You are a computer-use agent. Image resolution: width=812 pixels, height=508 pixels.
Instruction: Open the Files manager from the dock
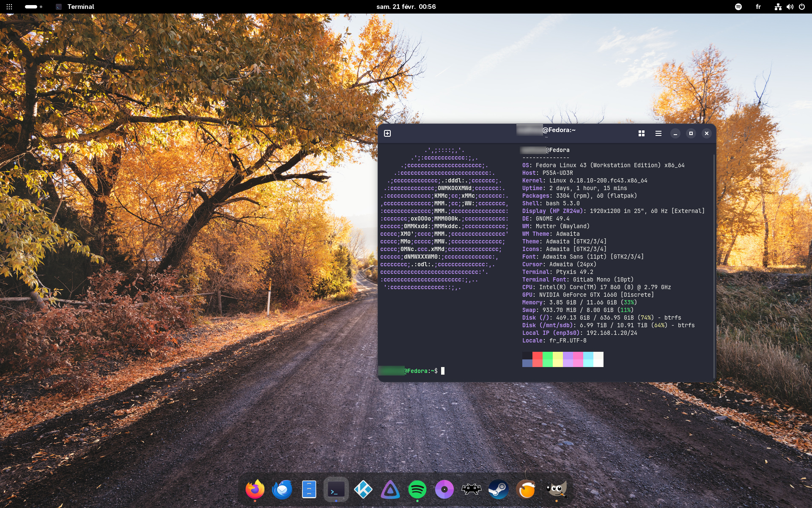tap(309, 489)
